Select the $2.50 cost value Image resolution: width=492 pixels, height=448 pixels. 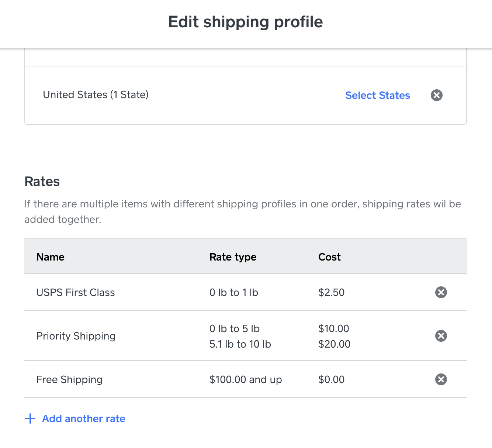tap(331, 292)
